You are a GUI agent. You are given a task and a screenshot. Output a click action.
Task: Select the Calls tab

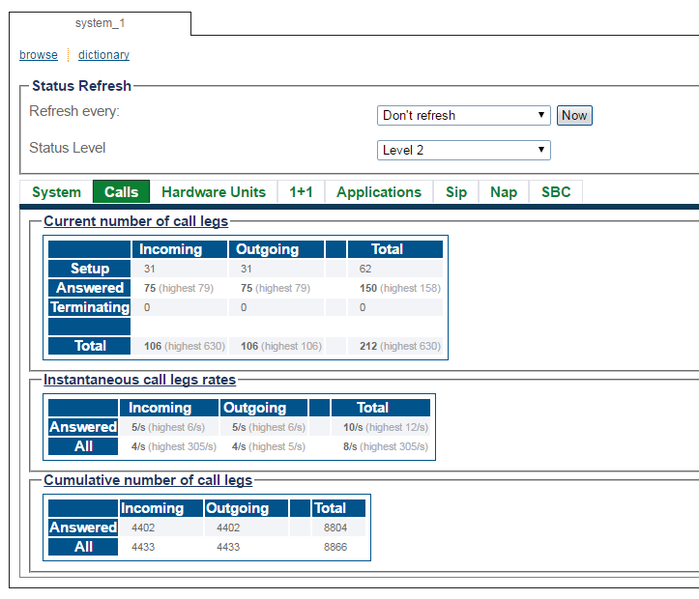(x=121, y=192)
